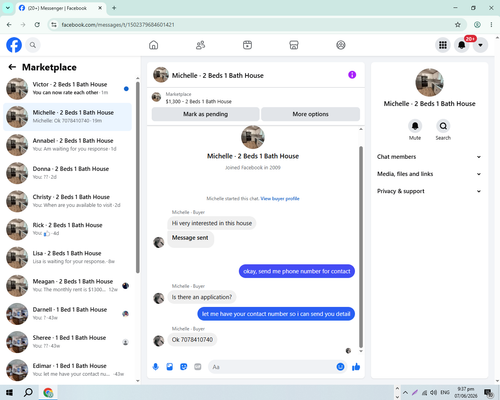Open emoji picker in message box
Screen dimensions: 500x400
pyautogui.click(x=340, y=367)
